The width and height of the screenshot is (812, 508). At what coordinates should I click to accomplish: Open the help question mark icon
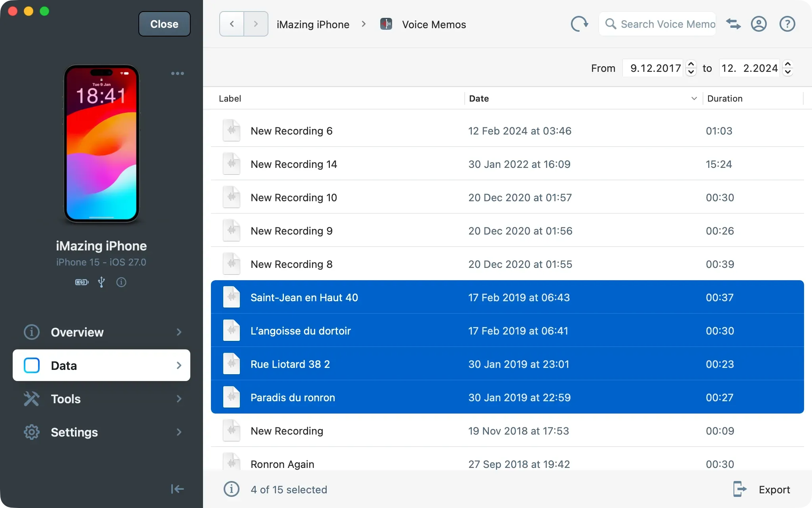[x=787, y=24]
